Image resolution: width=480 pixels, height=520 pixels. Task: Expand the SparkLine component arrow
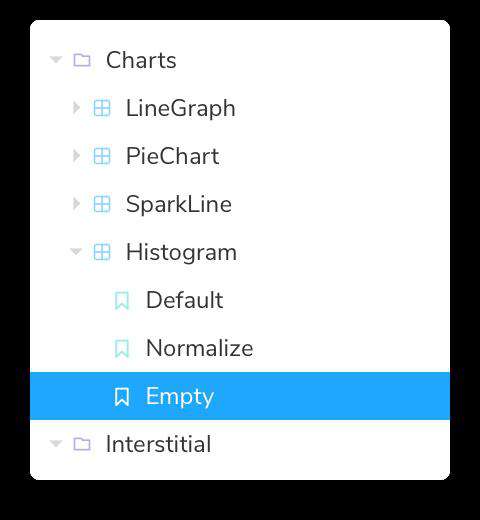(x=76, y=204)
